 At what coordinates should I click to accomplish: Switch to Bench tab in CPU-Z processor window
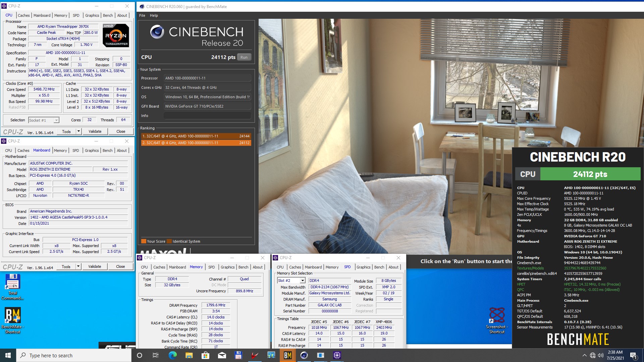pos(108,15)
